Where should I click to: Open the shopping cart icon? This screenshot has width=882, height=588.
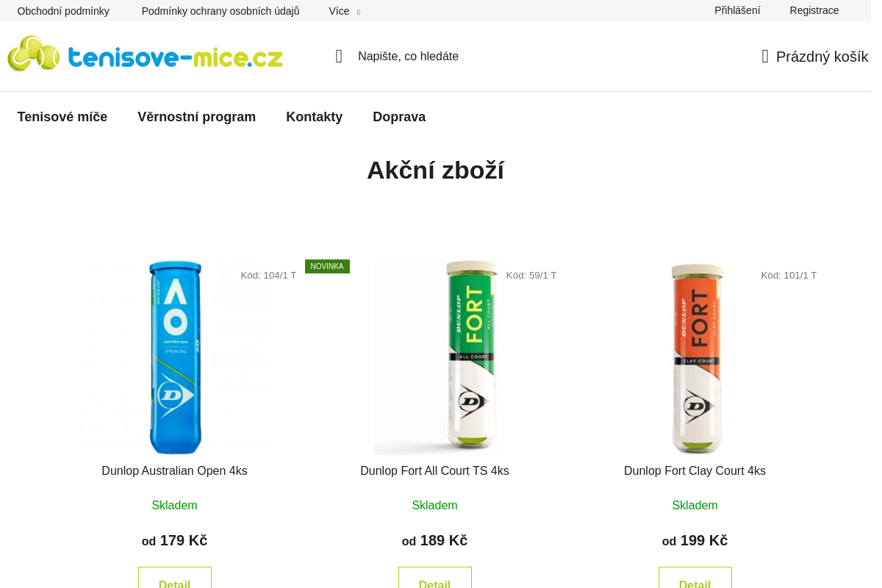[765, 57]
